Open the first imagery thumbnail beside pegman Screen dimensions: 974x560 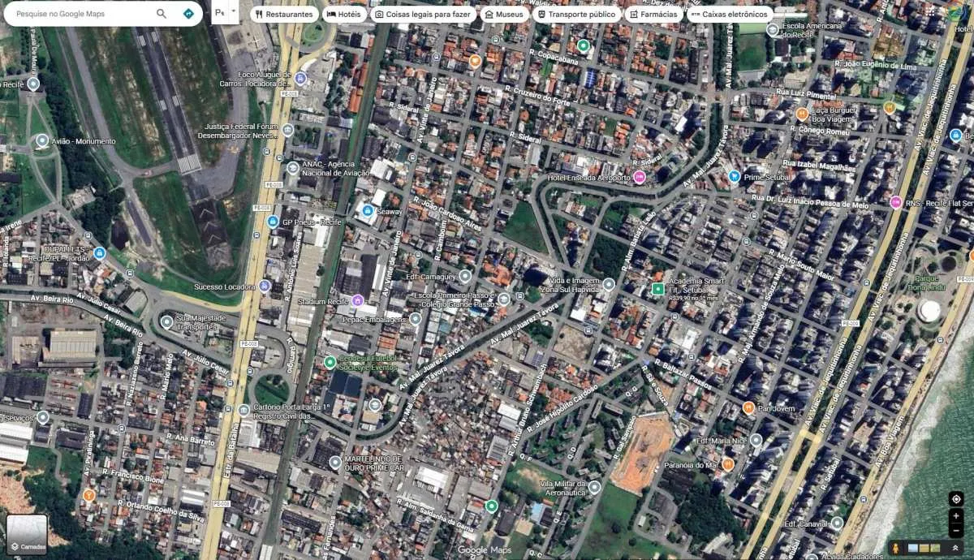[913, 549]
